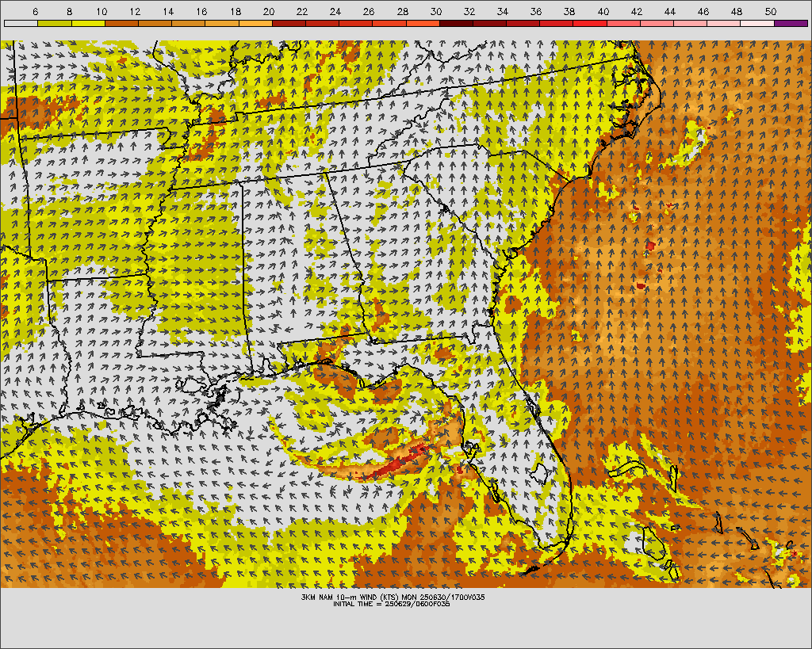Image resolution: width=812 pixels, height=649 pixels.
Task: Click the legend label '10'
Action: [x=101, y=11]
